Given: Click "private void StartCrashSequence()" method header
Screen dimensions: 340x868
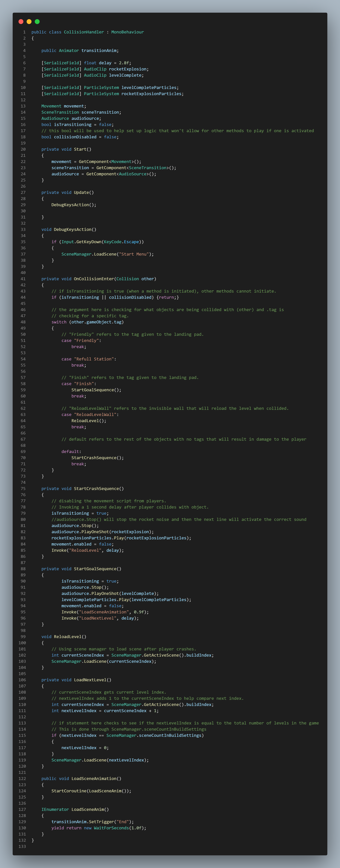Looking at the screenshot, I should (82, 489).
